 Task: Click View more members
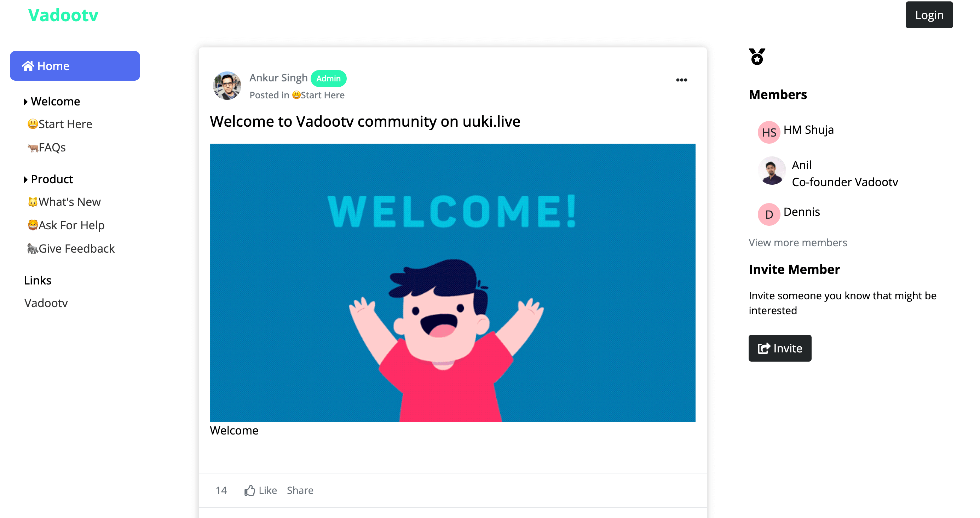(798, 242)
